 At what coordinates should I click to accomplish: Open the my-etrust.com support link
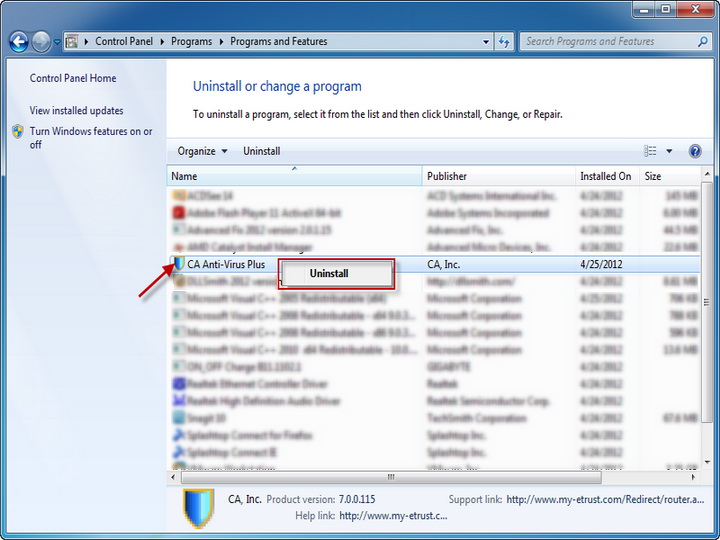(605, 499)
